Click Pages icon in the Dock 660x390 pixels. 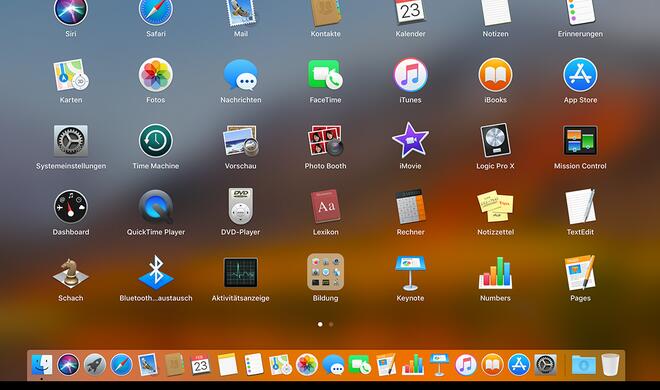coord(386,364)
